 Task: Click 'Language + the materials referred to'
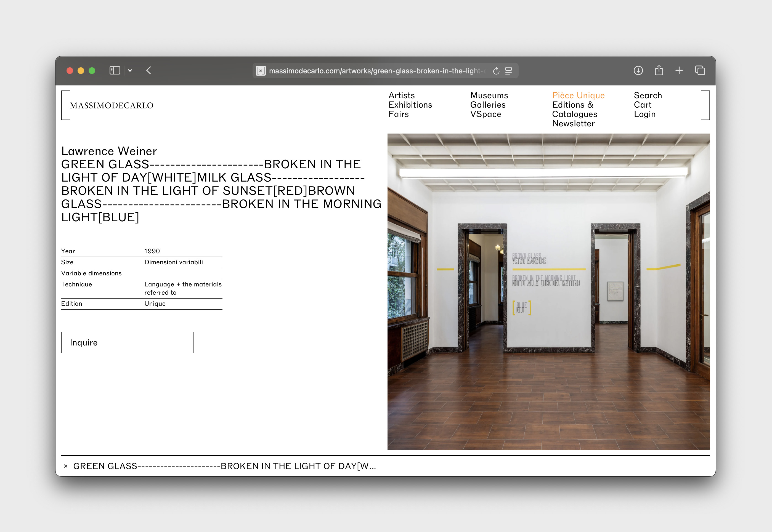pyautogui.click(x=183, y=288)
